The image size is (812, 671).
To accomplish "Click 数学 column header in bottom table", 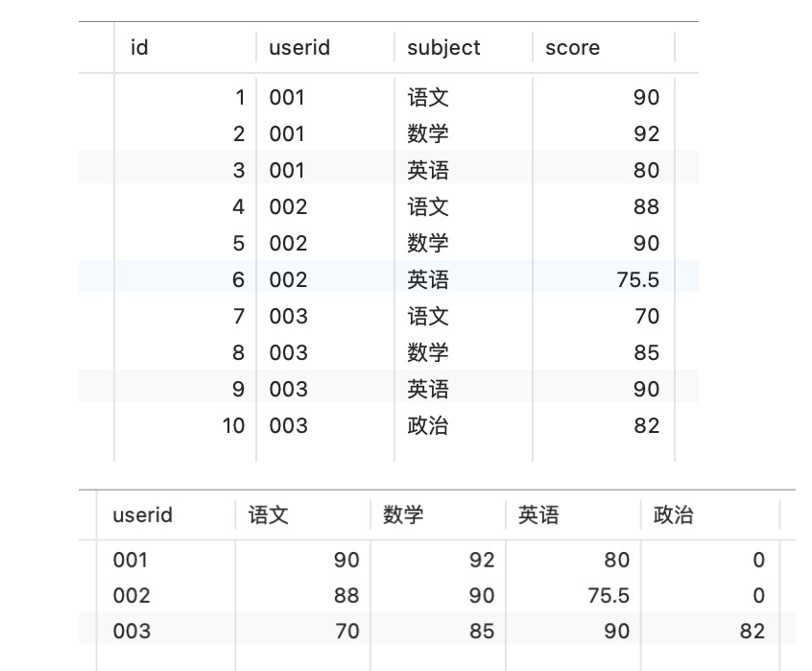I will (x=403, y=515).
